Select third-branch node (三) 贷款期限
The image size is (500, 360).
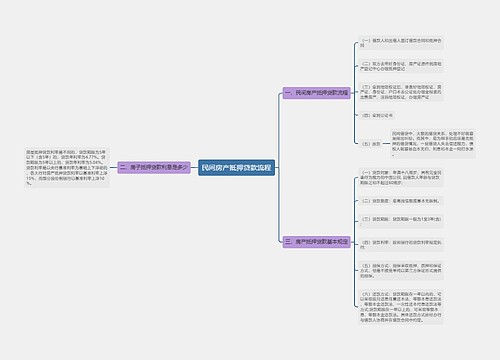point(401,221)
